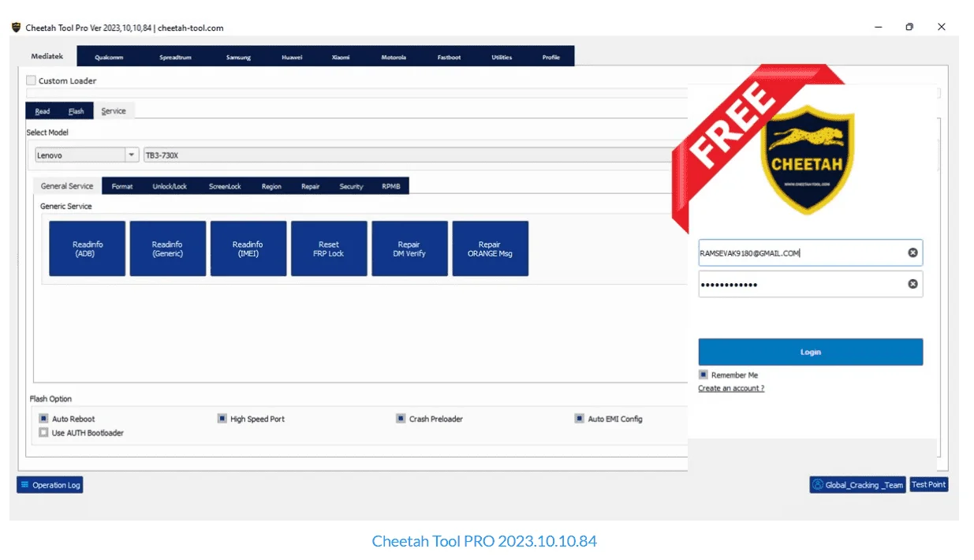Enable the Custom Loader checkbox
The width and height of the screenshot is (974, 560).
coord(32,80)
